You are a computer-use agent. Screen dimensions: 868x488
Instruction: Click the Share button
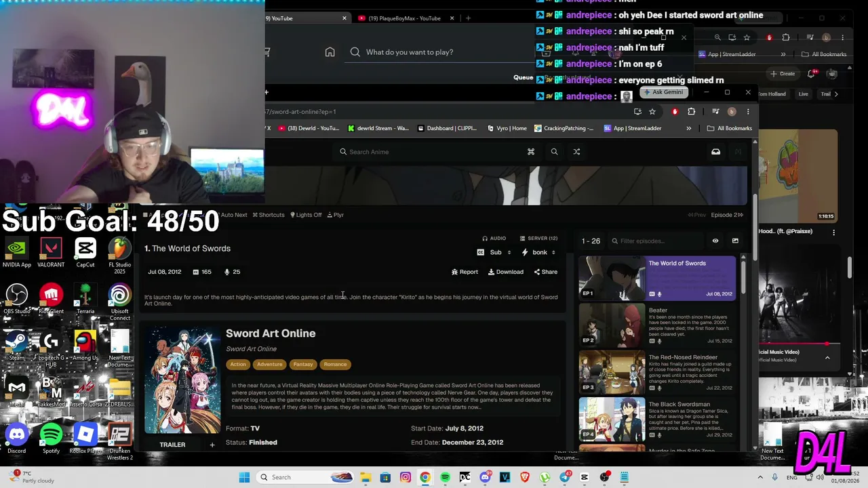[x=545, y=272]
